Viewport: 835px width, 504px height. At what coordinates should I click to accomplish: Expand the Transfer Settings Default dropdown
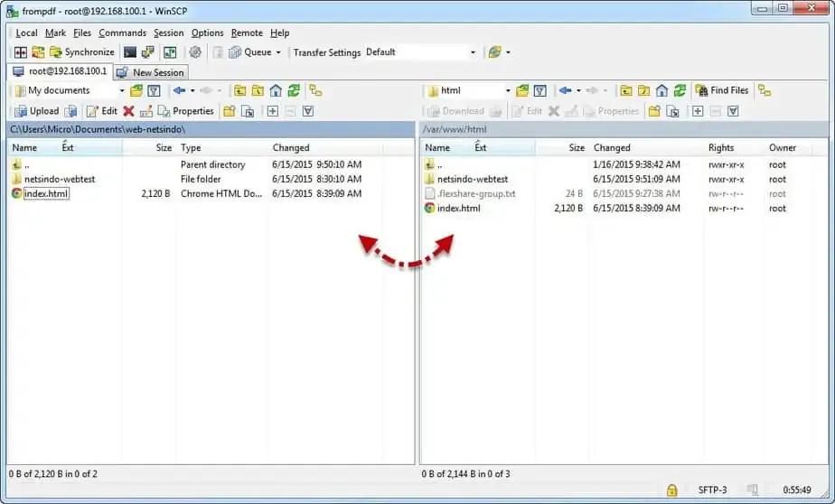473,52
